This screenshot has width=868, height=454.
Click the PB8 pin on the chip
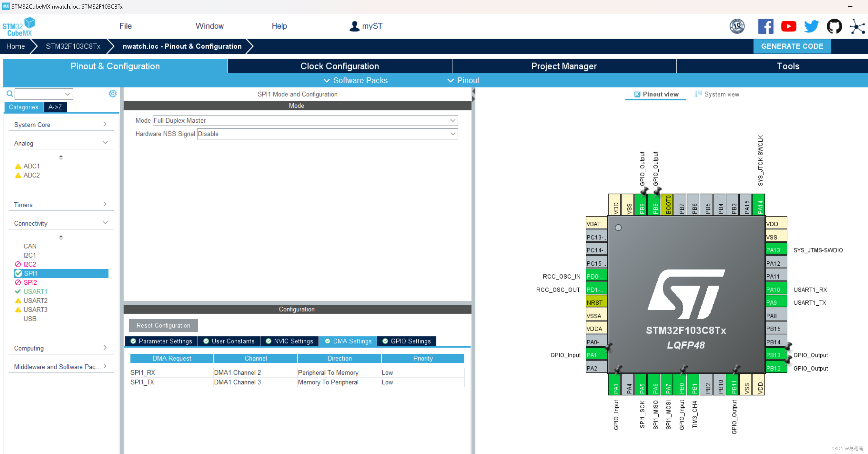pyautogui.click(x=654, y=204)
